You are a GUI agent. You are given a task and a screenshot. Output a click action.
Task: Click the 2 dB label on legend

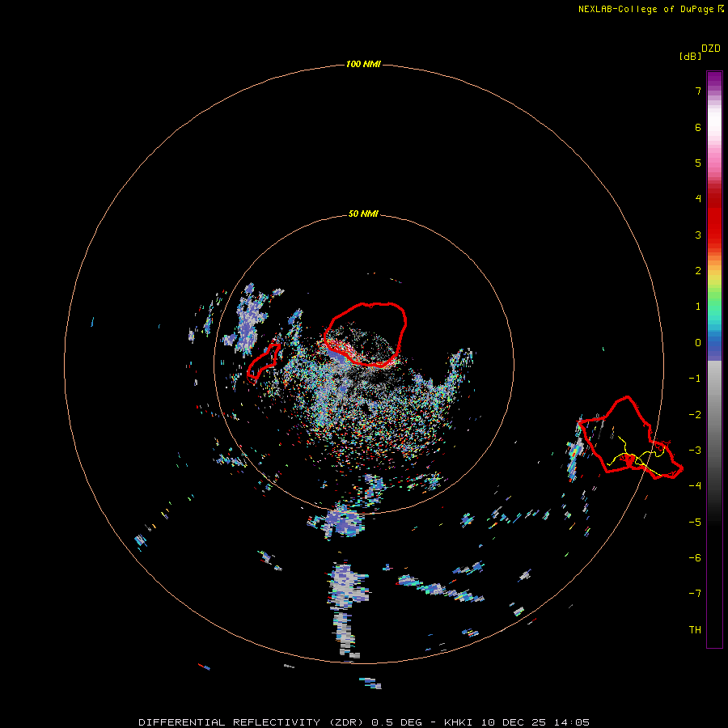tap(698, 271)
